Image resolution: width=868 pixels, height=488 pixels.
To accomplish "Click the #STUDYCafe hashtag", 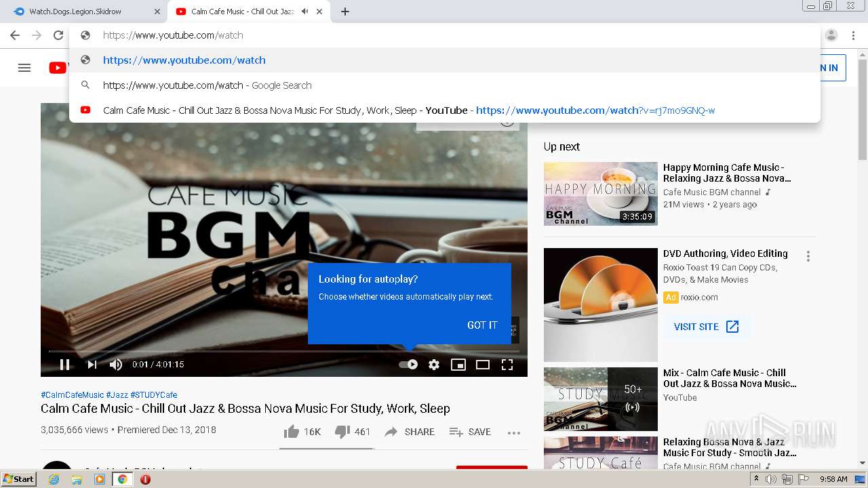I will click(154, 394).
